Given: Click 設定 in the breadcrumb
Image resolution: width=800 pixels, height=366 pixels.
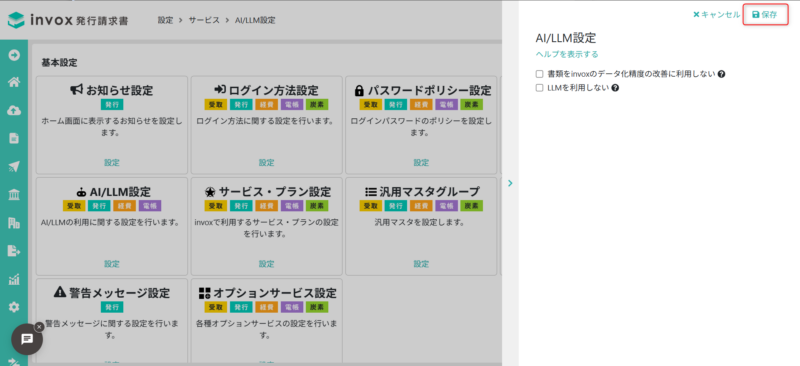Looking at the screenshot, I should coord(165,20).
